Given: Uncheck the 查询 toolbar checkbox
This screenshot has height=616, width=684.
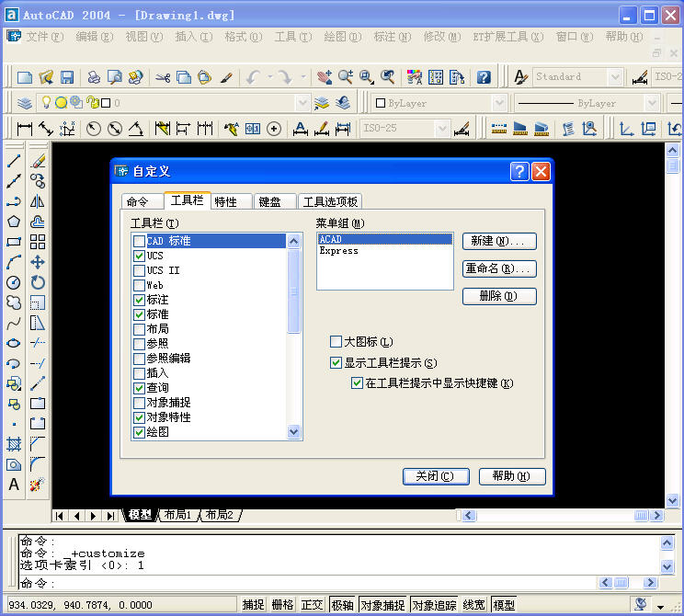Looking at the screenshot, I should pos(139,388).
